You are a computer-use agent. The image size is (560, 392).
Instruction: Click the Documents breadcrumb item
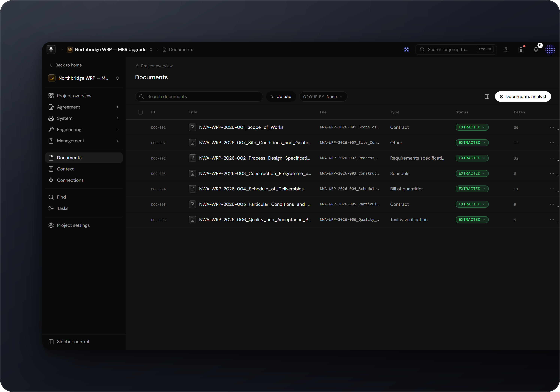point(178,50)
